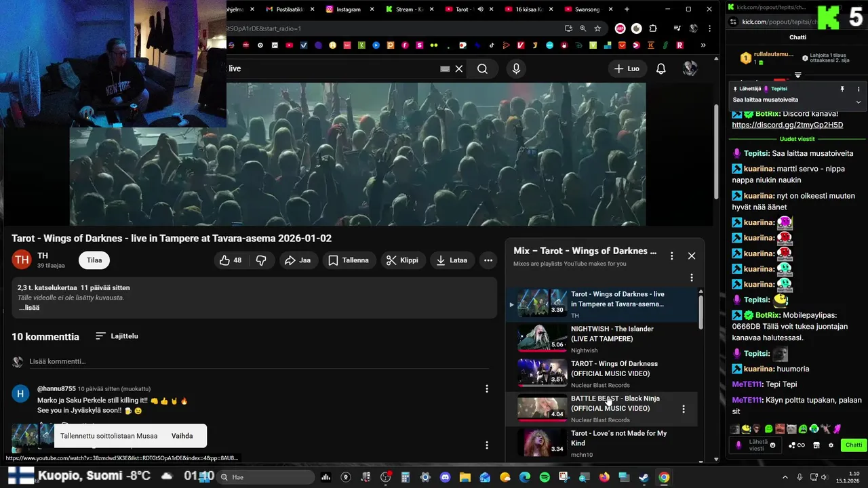Expand video description via ...lisää
Viewport: 868px width, 488px height.
[29, 308]
